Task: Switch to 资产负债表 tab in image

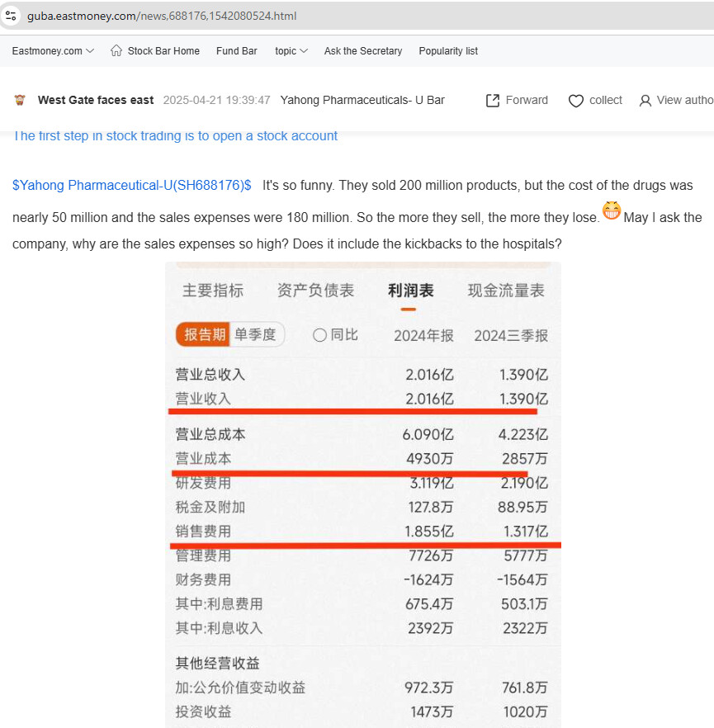Action: [315, 291]
